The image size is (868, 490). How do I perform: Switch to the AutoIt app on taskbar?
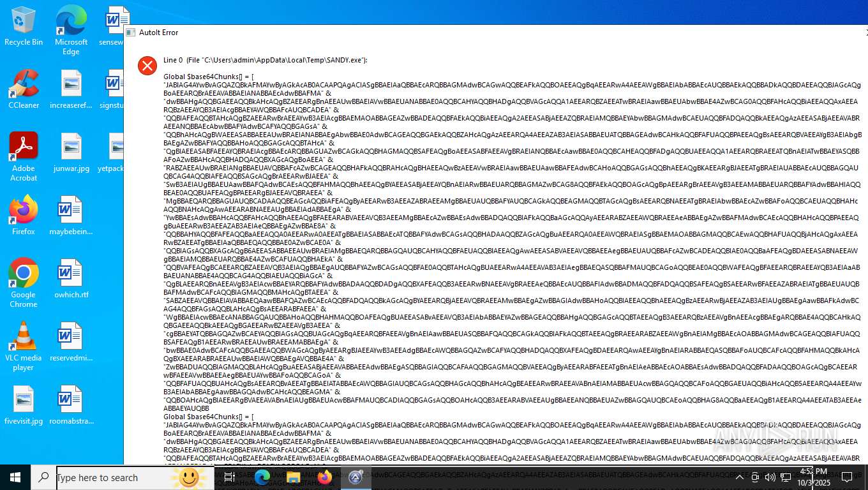[x=355, y=477]
